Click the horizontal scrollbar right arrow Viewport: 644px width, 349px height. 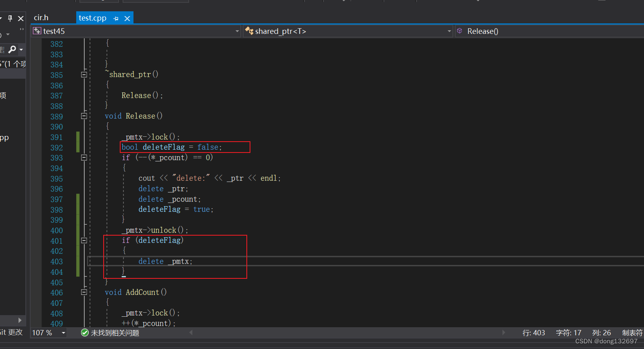[503, 332]
